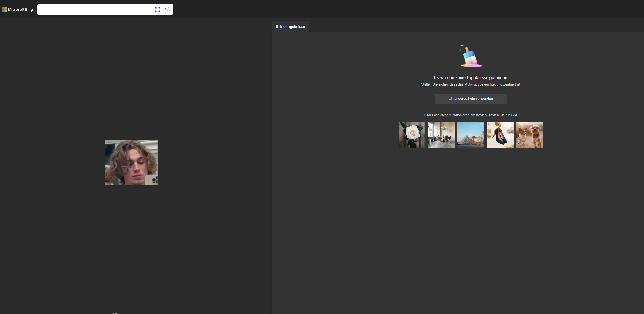The image size is (644, 314).
Task: Try the dining room interior sample image
Action: coord(441,135)
